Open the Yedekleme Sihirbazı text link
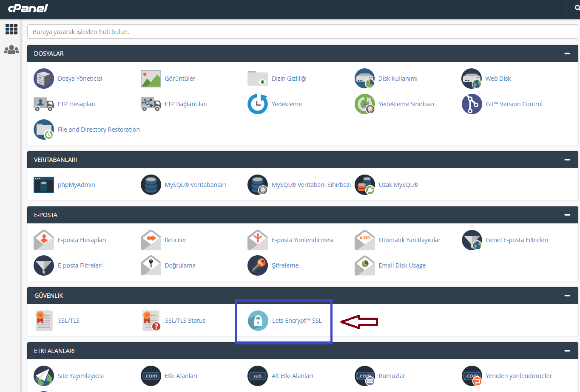Image resolution: width=580 pixels, height=392 pixels. coord(407,104)
